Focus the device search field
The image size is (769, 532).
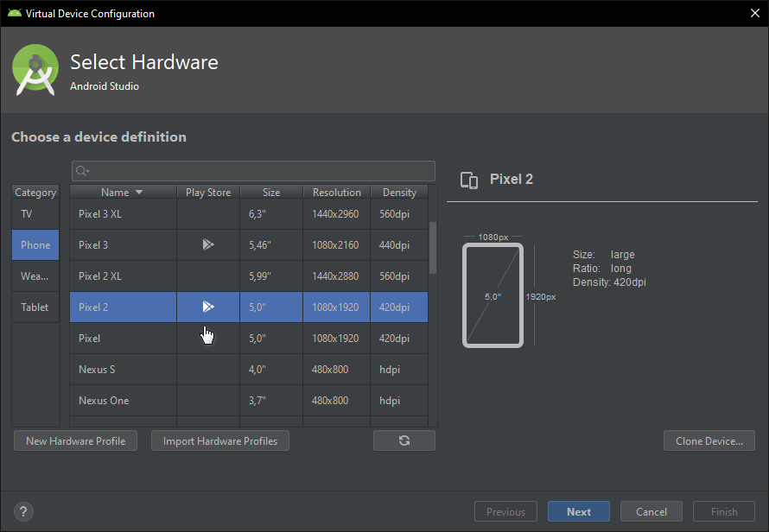pyautogui.click(x=259, y=171)
